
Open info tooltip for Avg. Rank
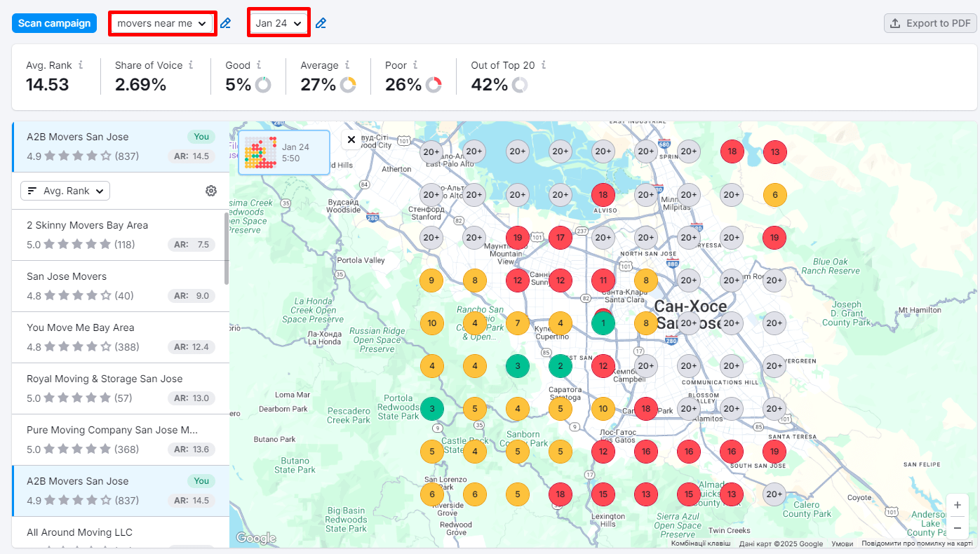pos(81,65)
